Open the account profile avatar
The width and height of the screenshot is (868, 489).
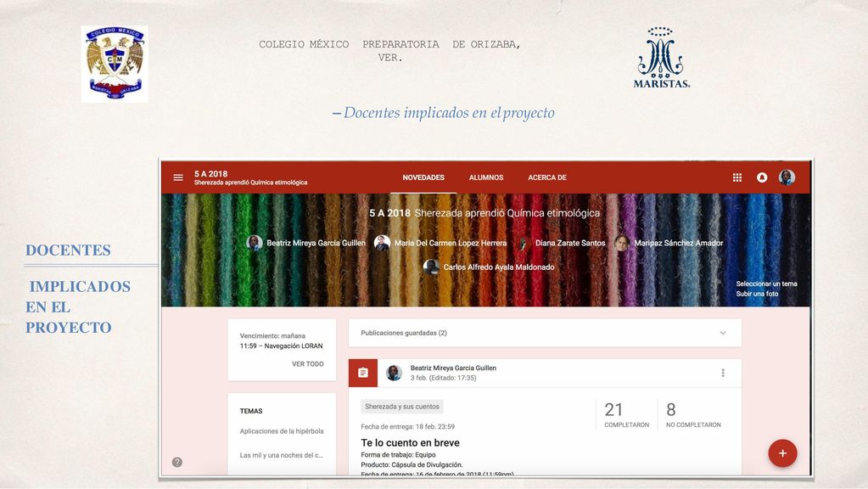[787, 177]
